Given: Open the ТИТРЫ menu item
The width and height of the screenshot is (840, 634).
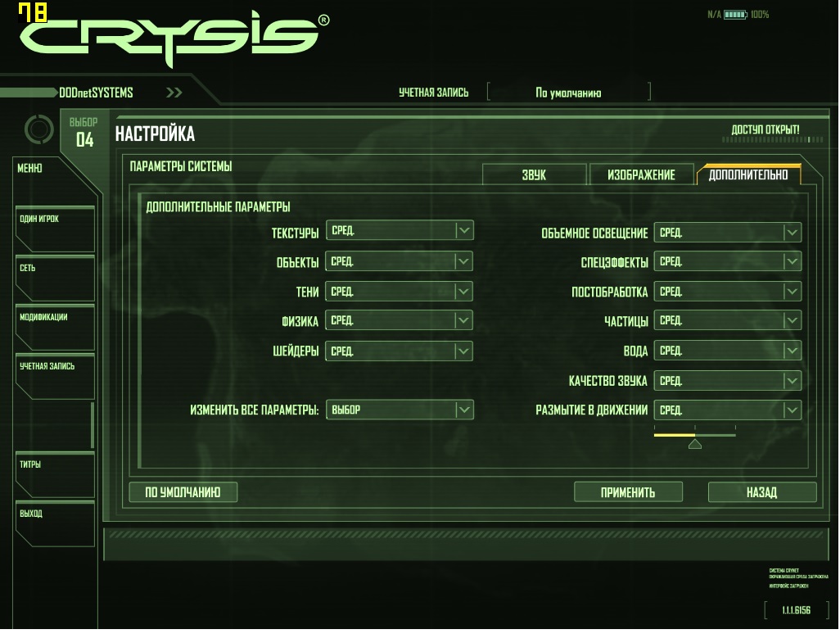Looking at the screenshot, I should click(55, 475).
